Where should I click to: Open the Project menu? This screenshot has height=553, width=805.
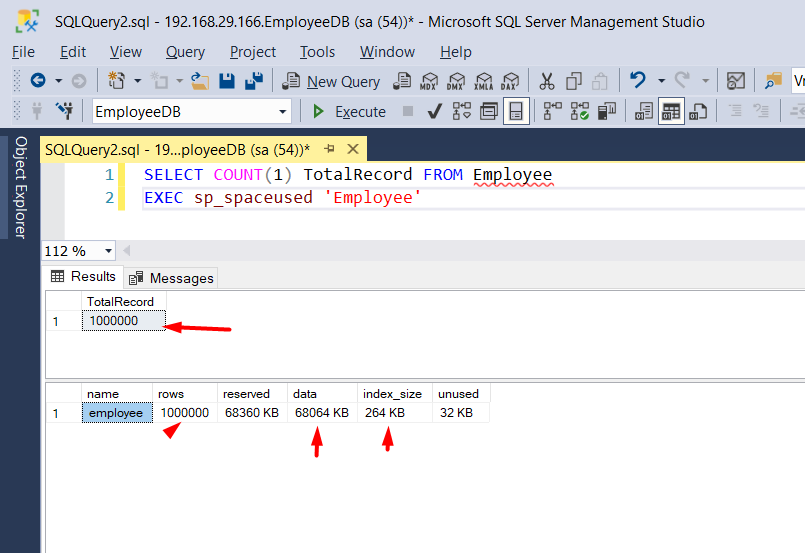click(253, 52)
